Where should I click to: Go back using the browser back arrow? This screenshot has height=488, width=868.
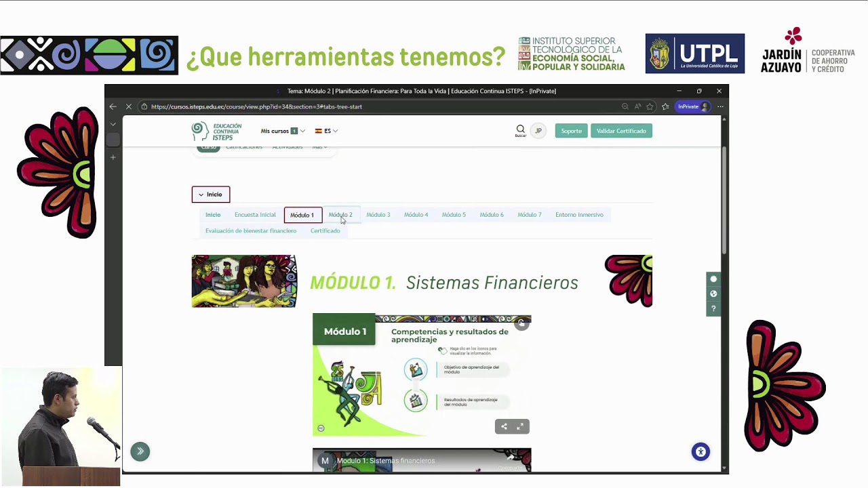pos(113,106)
